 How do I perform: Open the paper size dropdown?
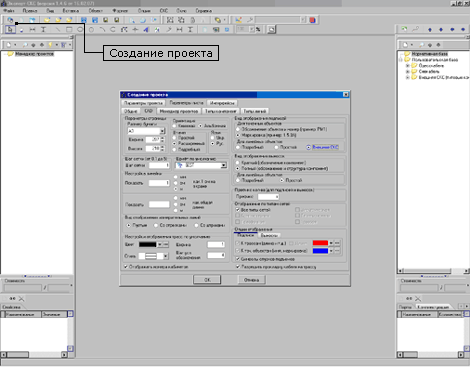pyautogui.click(x=162, y=131)
